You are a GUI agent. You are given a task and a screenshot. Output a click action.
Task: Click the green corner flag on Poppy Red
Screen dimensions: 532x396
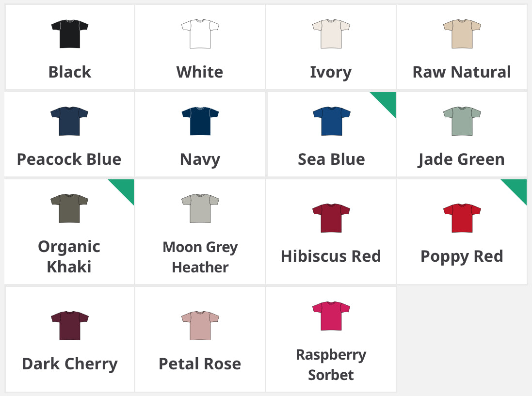[x=517, y=188]
